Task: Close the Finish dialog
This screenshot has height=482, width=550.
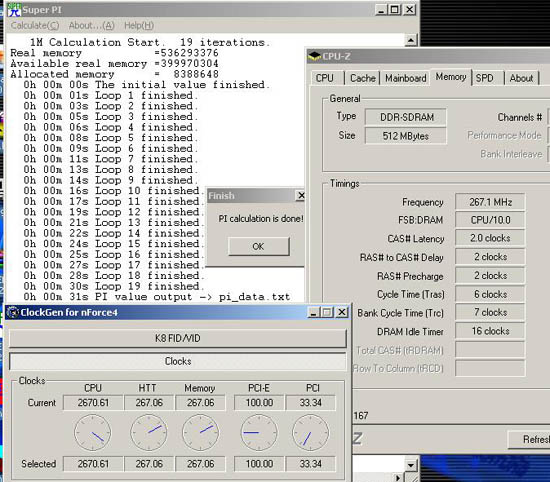Action: pos(301,195)
